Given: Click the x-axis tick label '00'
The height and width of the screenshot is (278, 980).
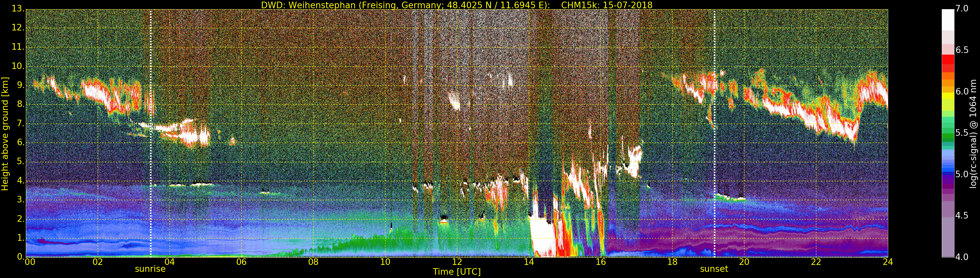Looking at the screenshot, I should click(x=30, y=262).
